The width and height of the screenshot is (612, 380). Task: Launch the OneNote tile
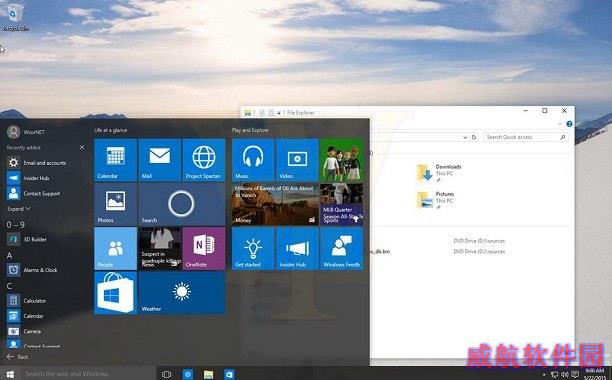(204, 249)
